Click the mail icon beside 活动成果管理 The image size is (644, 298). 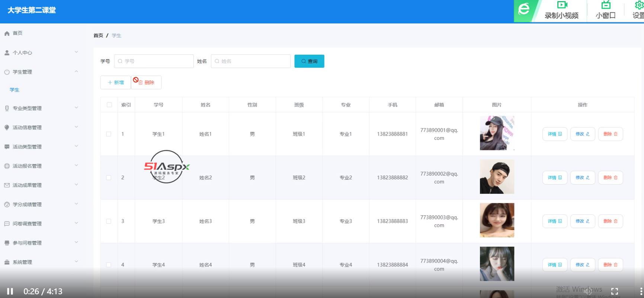pos(7,185)
